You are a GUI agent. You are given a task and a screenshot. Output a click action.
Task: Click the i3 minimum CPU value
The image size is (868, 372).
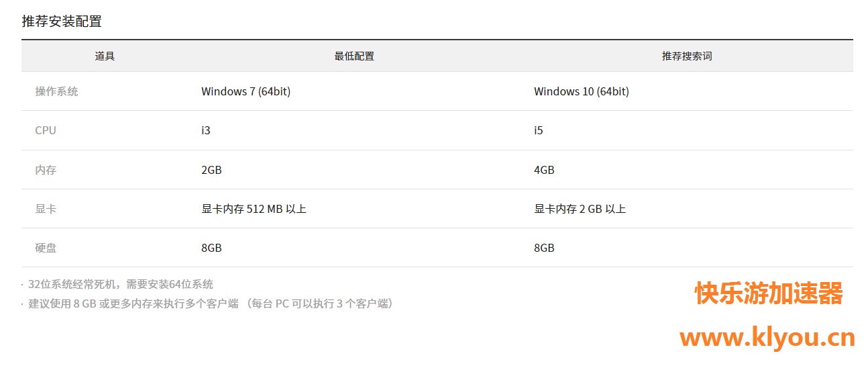point(206,130)
